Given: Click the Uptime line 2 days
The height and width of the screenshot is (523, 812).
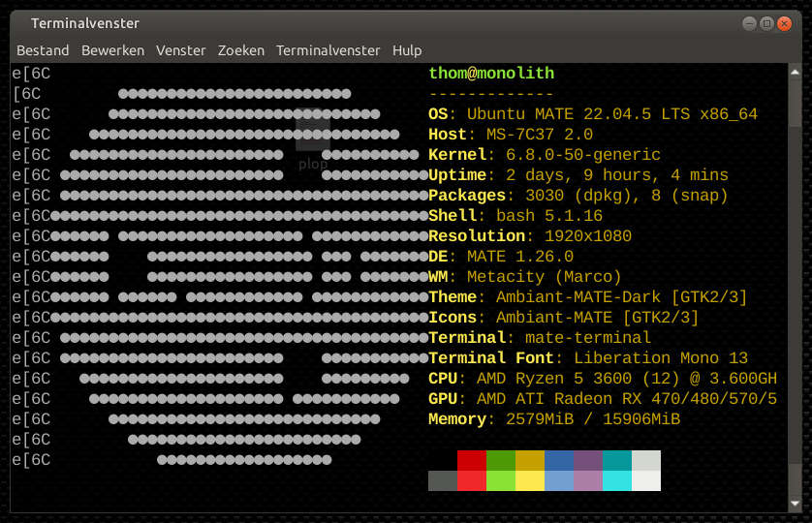Looking at the screenshot, I should (x=578, y=175).
